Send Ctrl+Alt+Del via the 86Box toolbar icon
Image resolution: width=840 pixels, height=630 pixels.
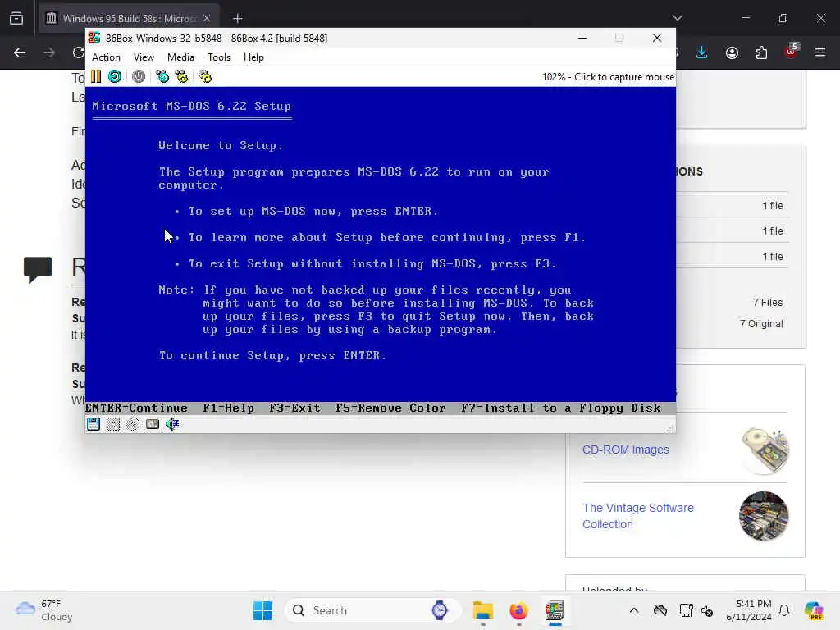click(162, 76)
